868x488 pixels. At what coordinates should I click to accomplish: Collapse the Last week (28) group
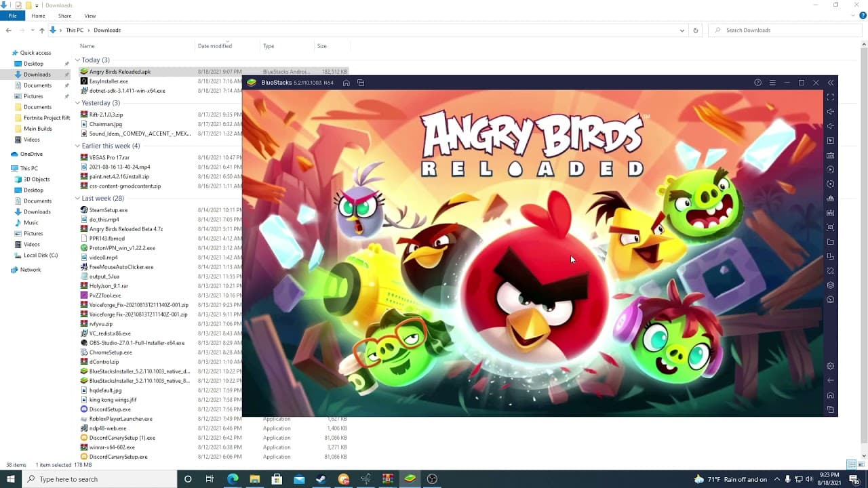(77, 199)
